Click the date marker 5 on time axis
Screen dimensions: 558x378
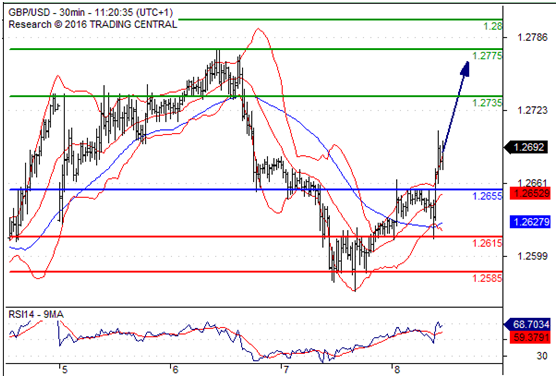pos(64,369)
